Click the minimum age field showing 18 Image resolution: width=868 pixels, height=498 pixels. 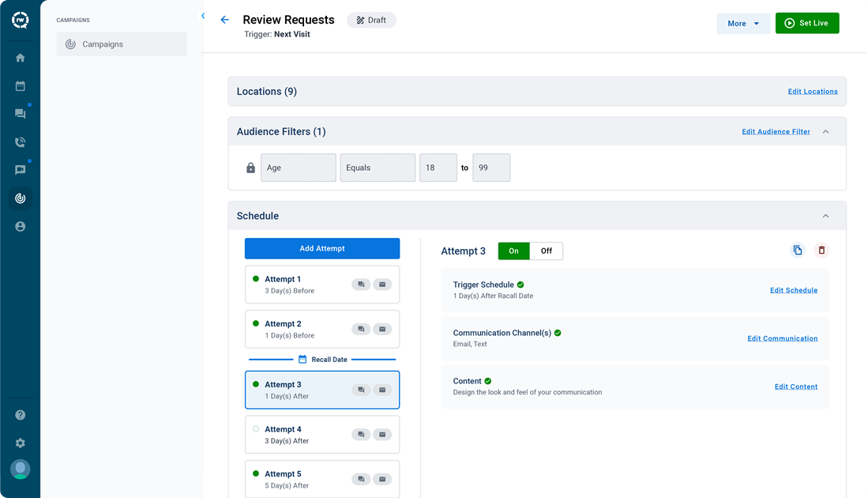point(438,168)
